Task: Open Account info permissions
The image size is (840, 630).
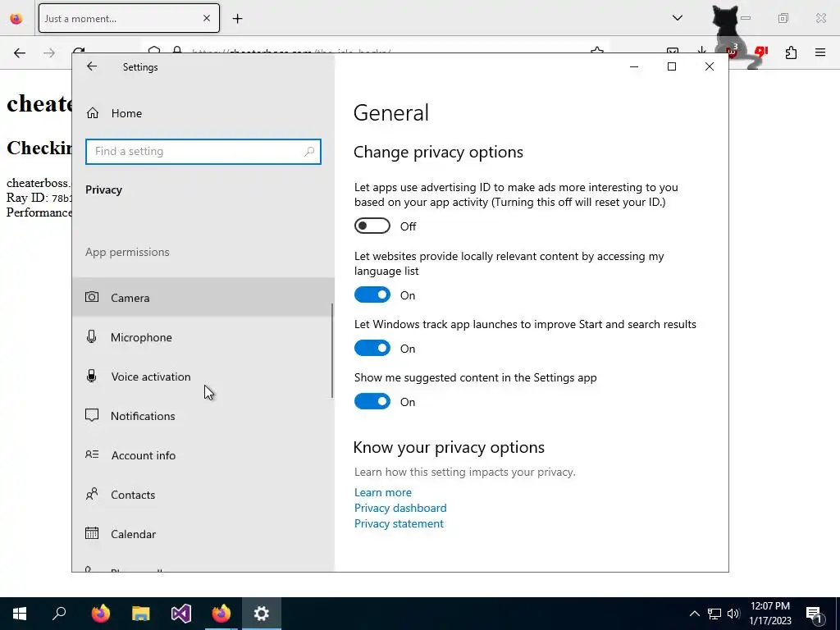Action: coord(203,455)
